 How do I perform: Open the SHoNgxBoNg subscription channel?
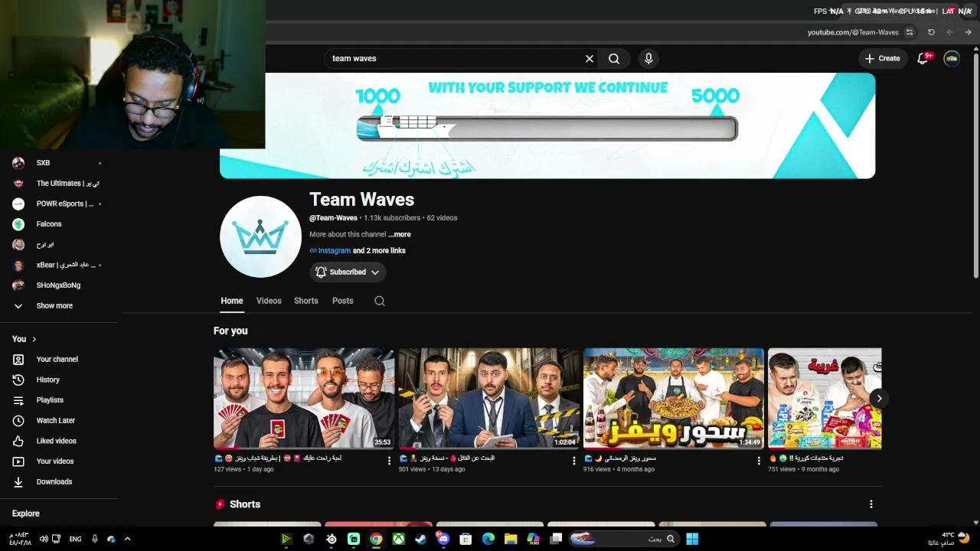pos(59,285)
